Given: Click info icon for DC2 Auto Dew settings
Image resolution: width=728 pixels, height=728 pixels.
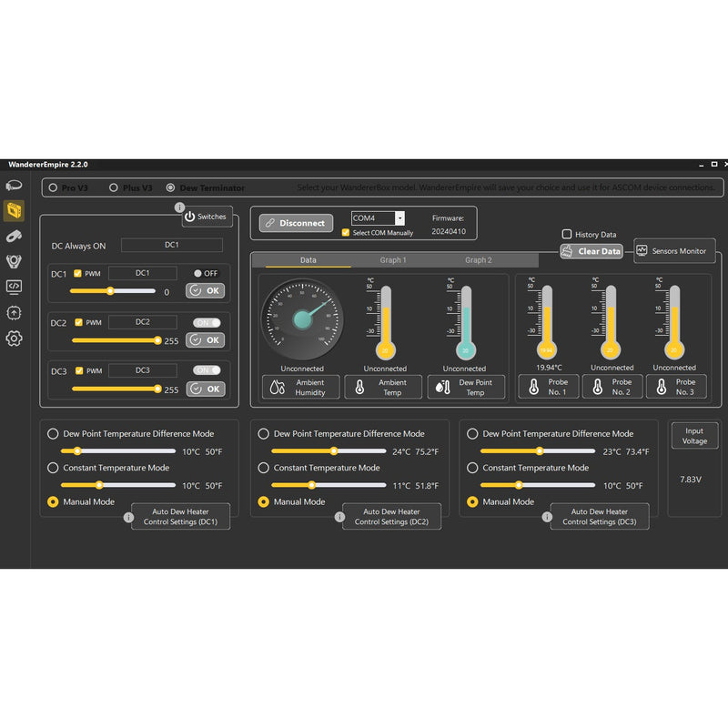Looking at the screenshot, I should pyautogui.click(x=339, y=517).
